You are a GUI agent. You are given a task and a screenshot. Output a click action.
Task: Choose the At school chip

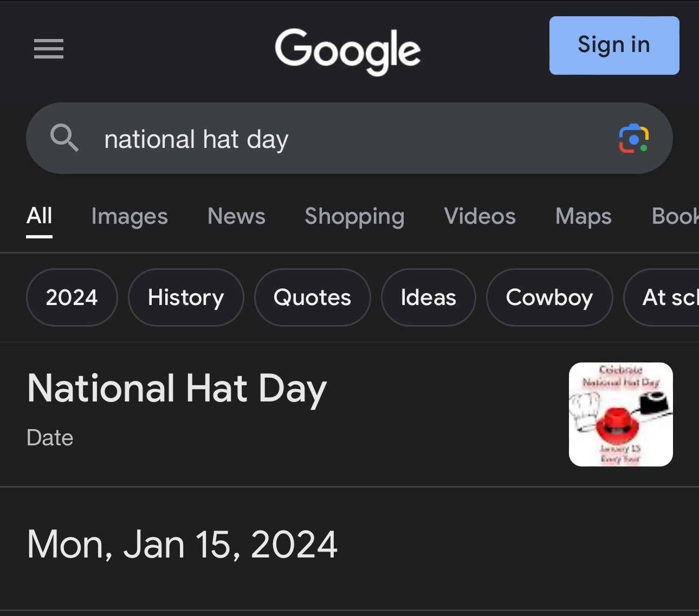(x=662, y=297)
